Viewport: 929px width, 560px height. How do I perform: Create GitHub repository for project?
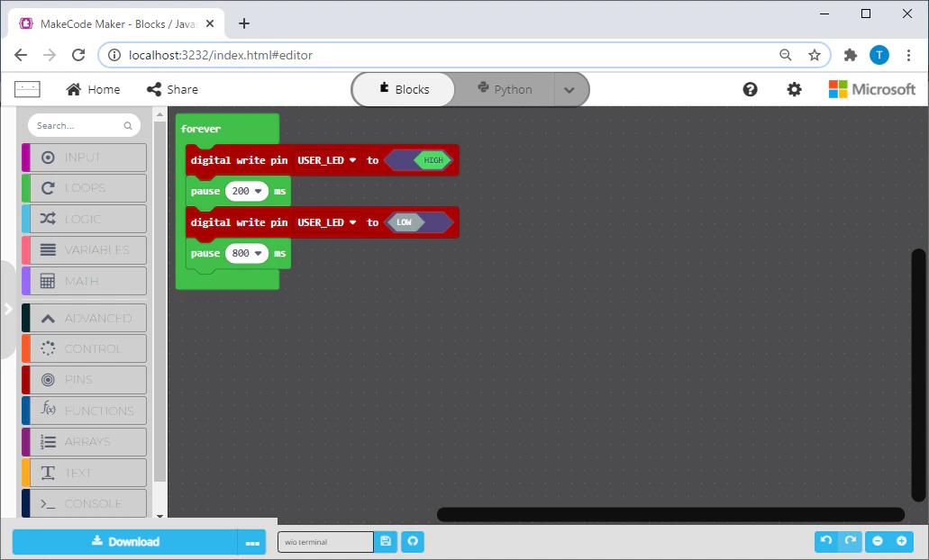point(413,541)
